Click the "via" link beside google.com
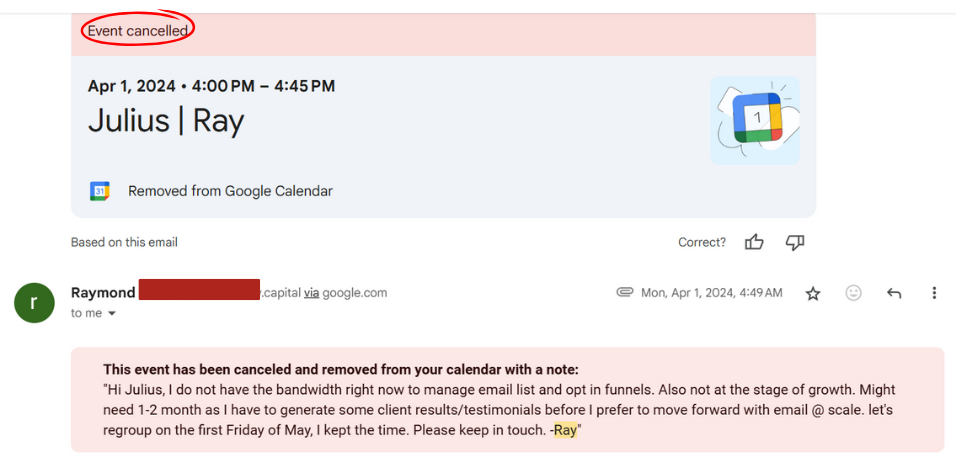 (x=312, y=293)
